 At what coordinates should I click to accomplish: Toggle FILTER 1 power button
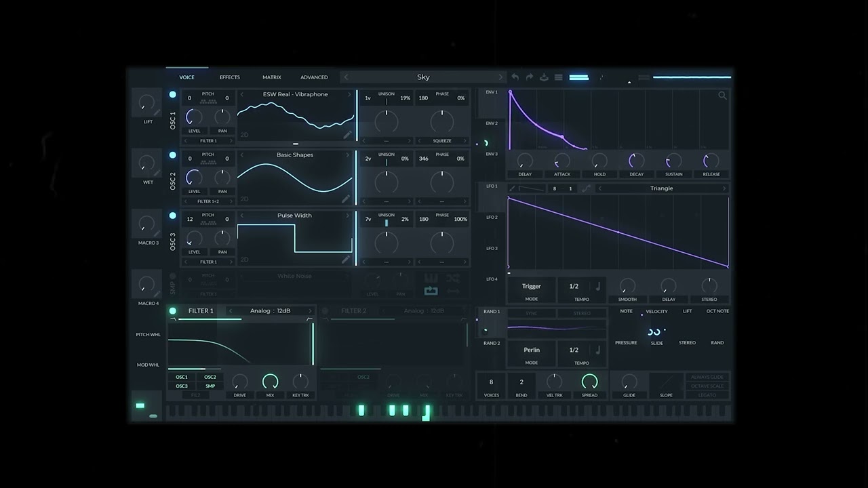[x=173, y=311]
